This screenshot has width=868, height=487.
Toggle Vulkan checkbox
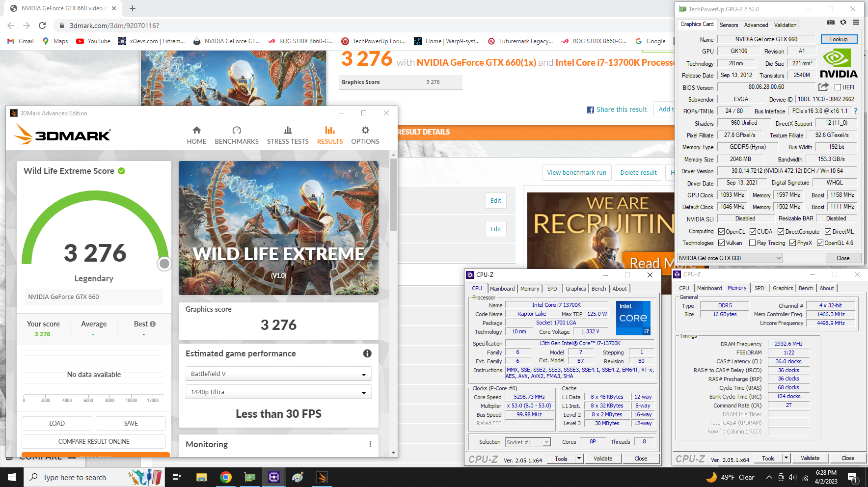(x=721, y=243)
